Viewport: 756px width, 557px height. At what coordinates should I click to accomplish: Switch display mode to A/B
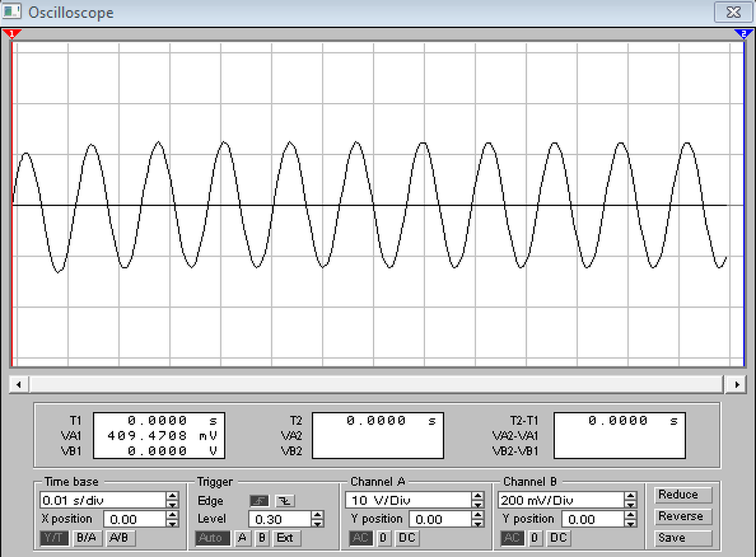click(120, 538)
